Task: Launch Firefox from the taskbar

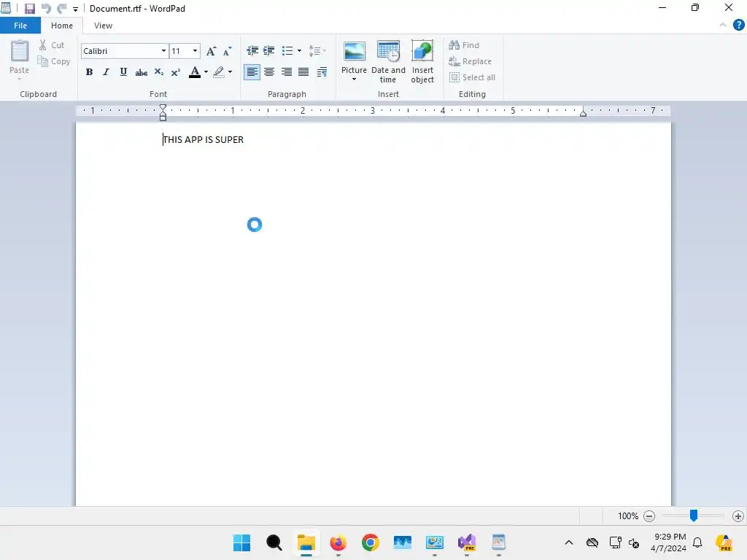Action: tap(338, 542)
